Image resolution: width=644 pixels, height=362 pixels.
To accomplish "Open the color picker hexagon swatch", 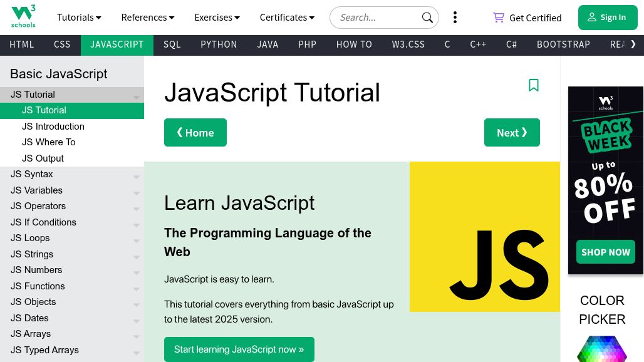I will 601,349.
